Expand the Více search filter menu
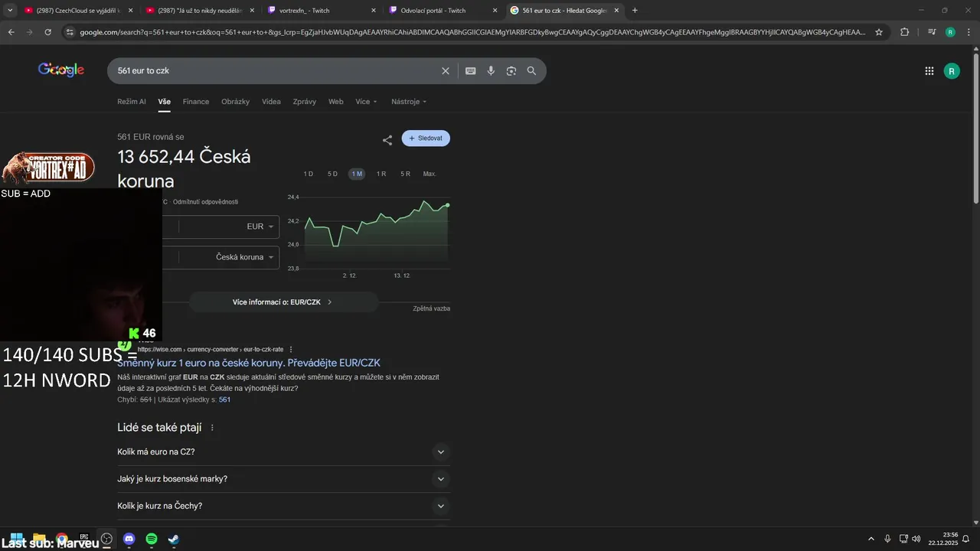980x551 pixels. tap(366, 102)
